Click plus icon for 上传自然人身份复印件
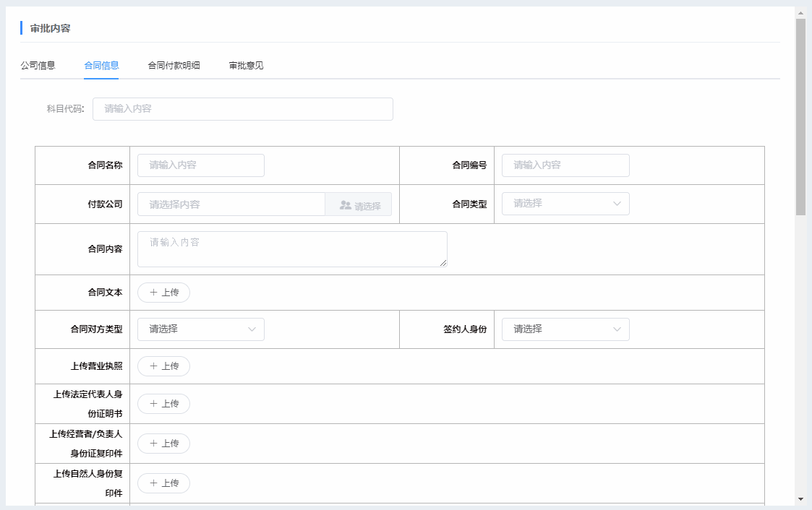812x510 pixels. coord(153,483)
